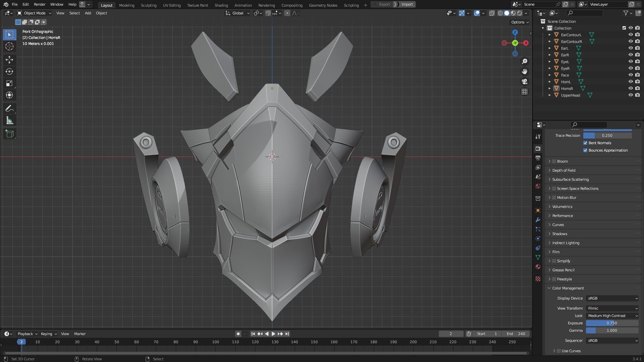Click the outliner filter funnel icon

(x=626, y=13)
